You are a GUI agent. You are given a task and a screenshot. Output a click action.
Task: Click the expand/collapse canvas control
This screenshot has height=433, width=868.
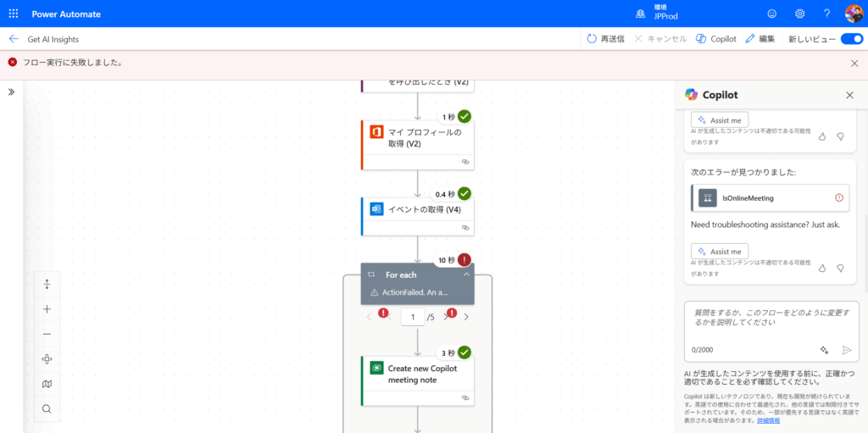(x=47, y=285)
